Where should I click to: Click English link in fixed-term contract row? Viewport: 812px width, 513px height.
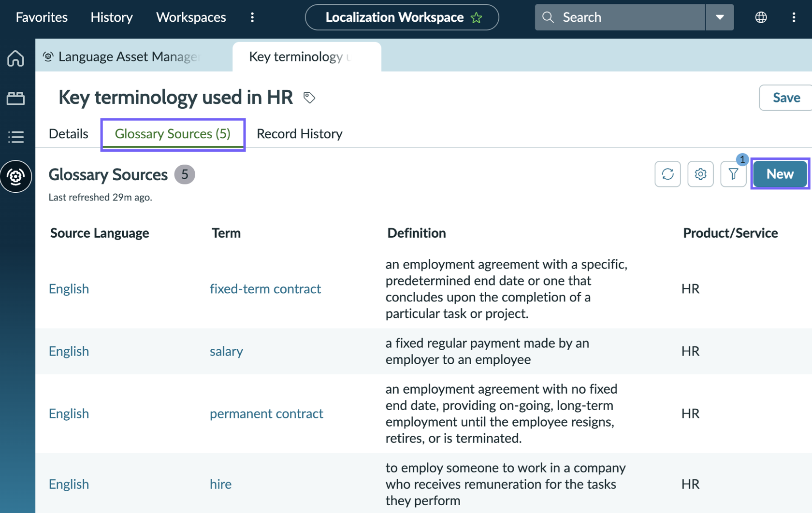[69, 289]
